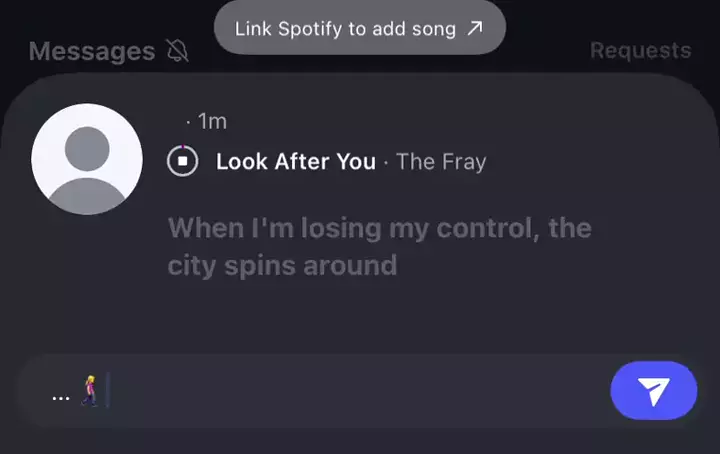The width and height of the screenshot is (720, 454).
Task: Click the ellipsis text in reply field
Action: 61,395
